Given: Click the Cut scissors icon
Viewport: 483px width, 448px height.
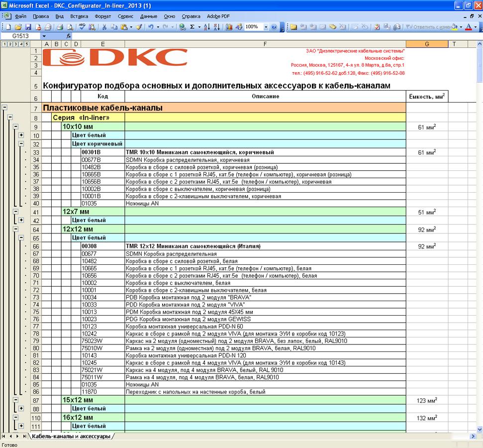Looking at the screenshot, I should pos(105,27).
